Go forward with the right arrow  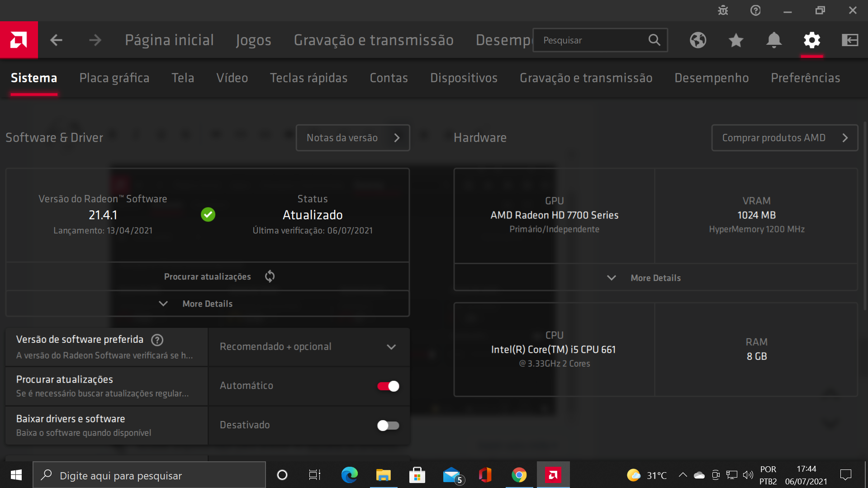pyautogui.click(x=95, y=40)
